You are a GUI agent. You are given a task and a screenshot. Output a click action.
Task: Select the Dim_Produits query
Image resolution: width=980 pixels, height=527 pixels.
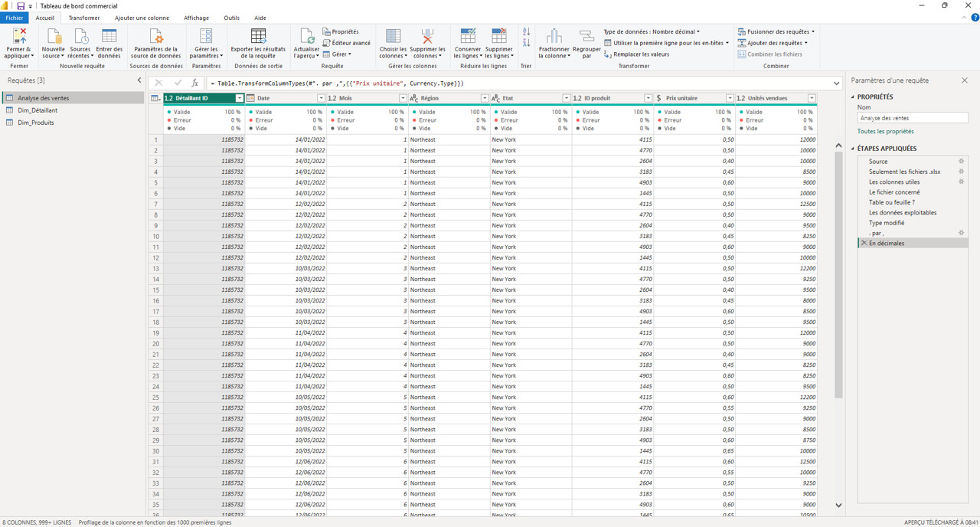click(x=36, y=123)
